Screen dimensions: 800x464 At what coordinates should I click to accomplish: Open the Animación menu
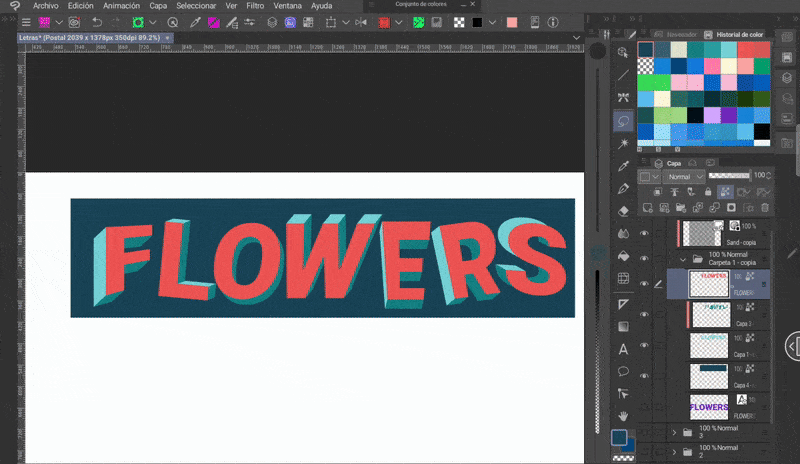click(121, 6)
